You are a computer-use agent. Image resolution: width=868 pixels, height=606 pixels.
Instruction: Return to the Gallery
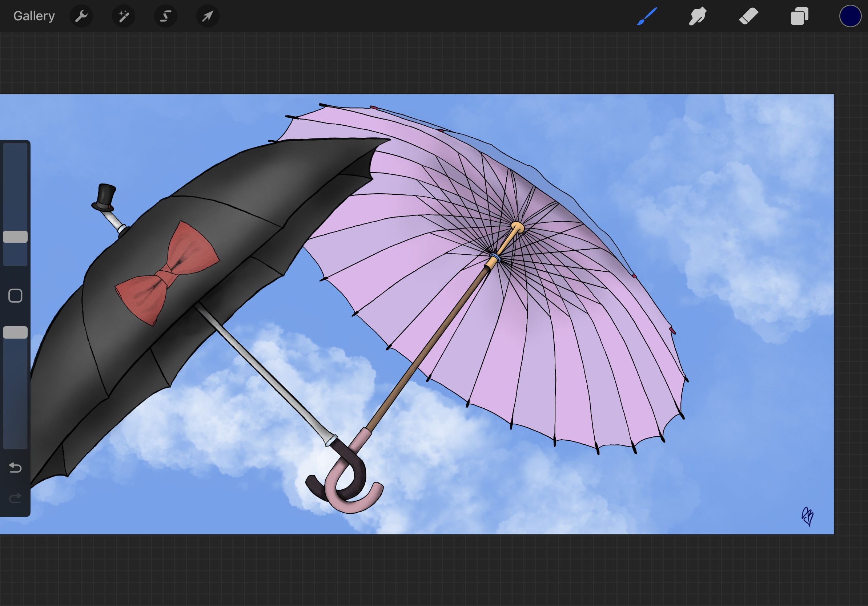coord(34,16)
